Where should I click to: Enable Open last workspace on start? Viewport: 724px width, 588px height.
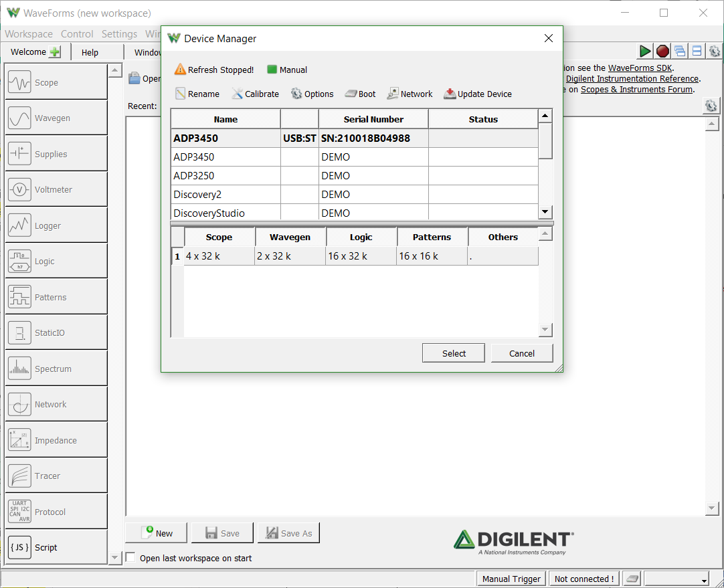click(x=130, y=557)
